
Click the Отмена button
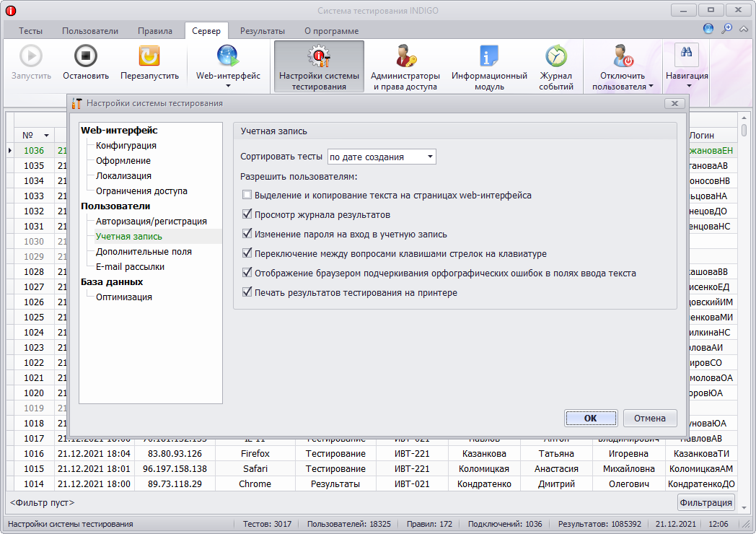point(649,419)
